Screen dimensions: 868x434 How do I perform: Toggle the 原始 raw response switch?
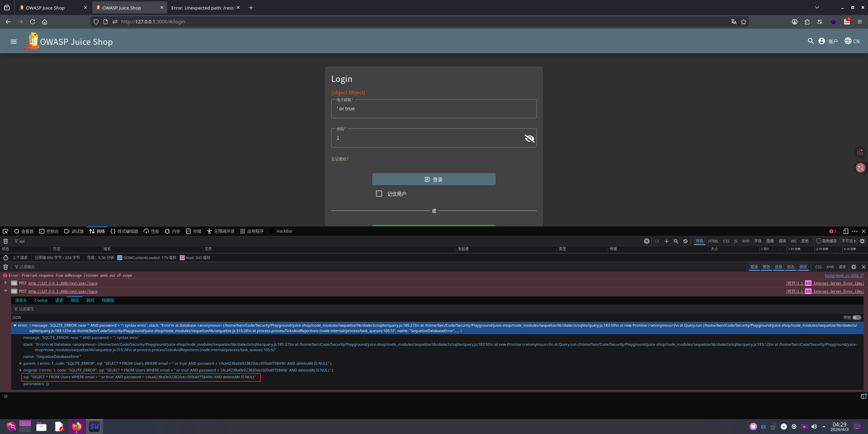857,318
